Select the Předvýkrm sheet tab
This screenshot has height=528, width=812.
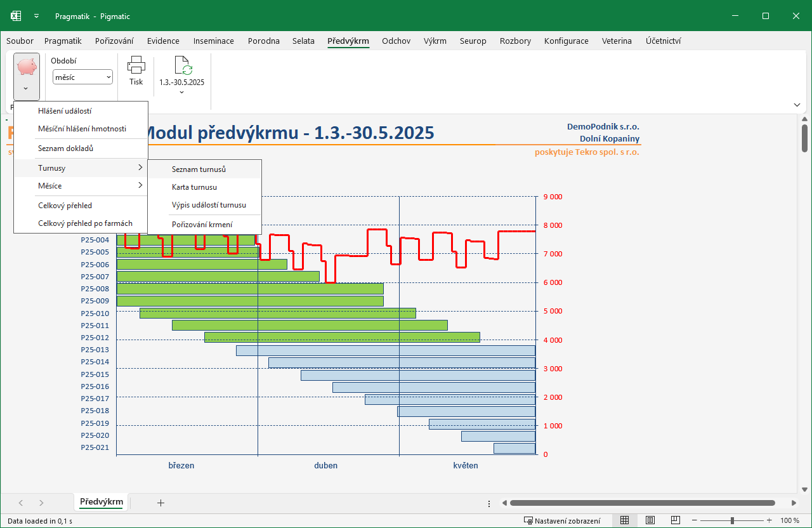101,502
